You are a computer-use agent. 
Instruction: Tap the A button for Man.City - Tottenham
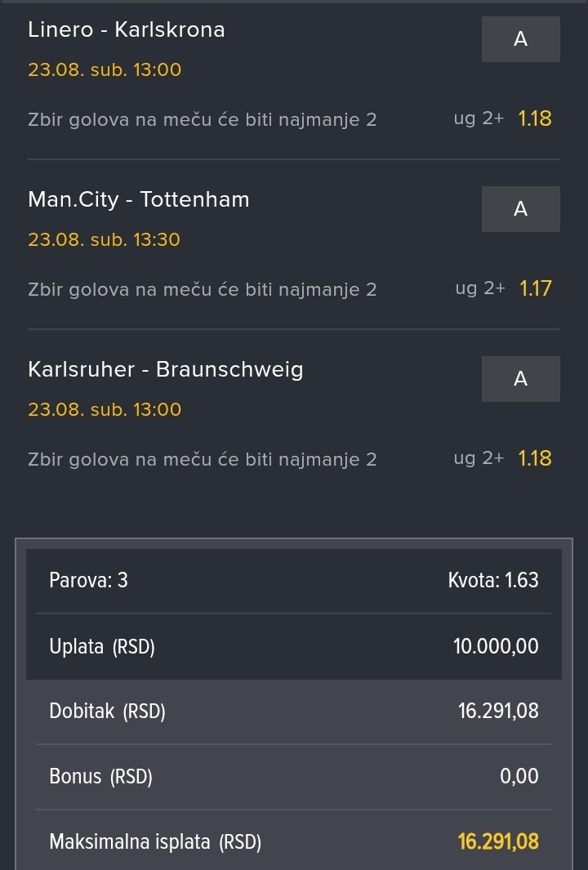[x=520, y=208]
